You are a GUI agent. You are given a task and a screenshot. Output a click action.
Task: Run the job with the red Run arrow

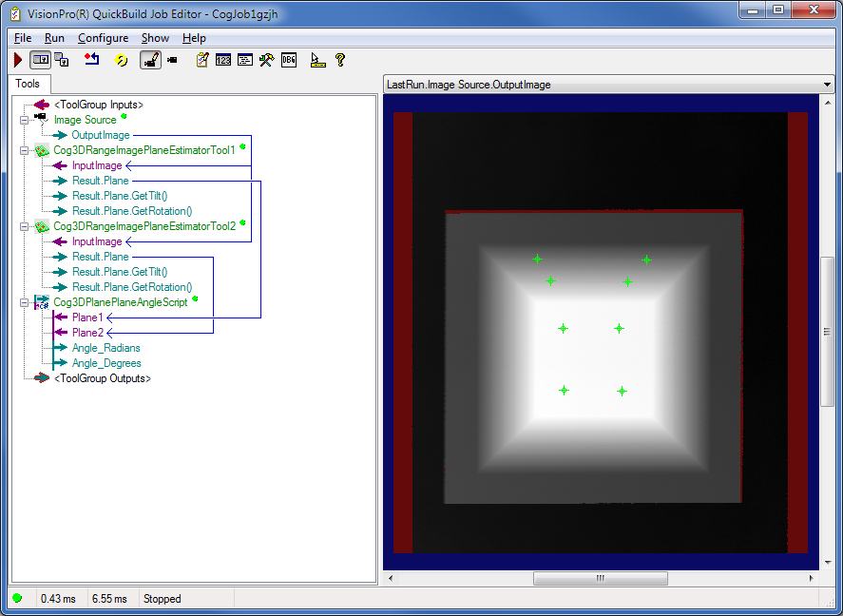click(x=18, y=59)
